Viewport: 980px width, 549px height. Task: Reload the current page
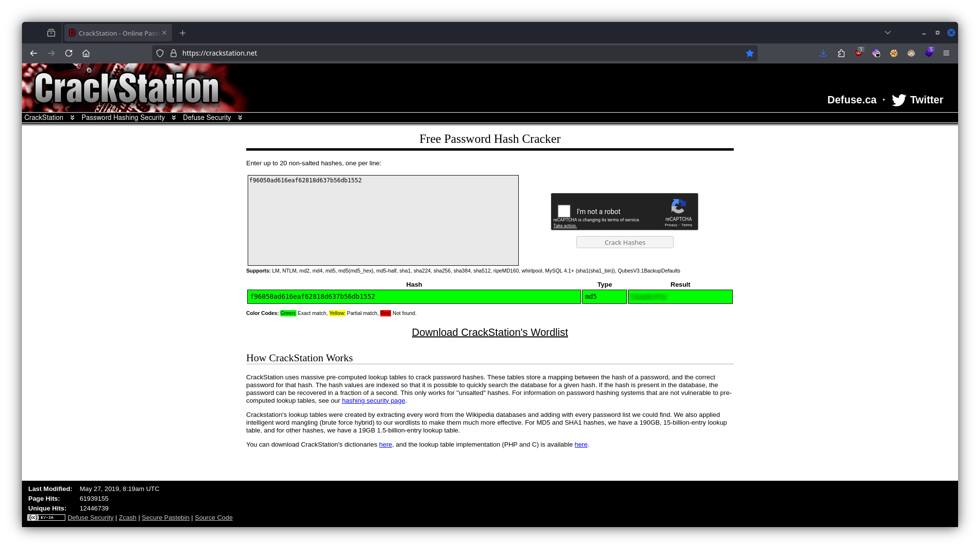(x=69, y=53)
